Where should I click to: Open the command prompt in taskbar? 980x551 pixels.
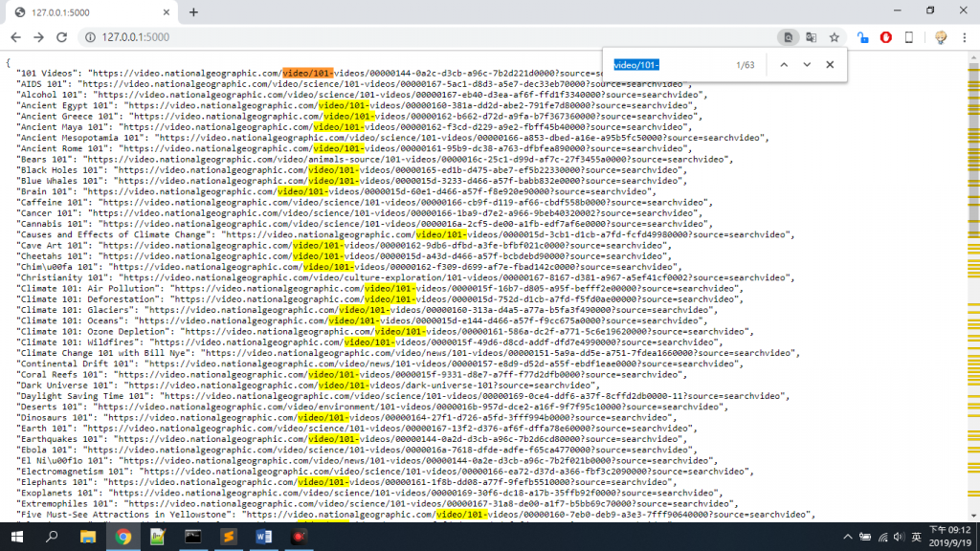[193, 537]
